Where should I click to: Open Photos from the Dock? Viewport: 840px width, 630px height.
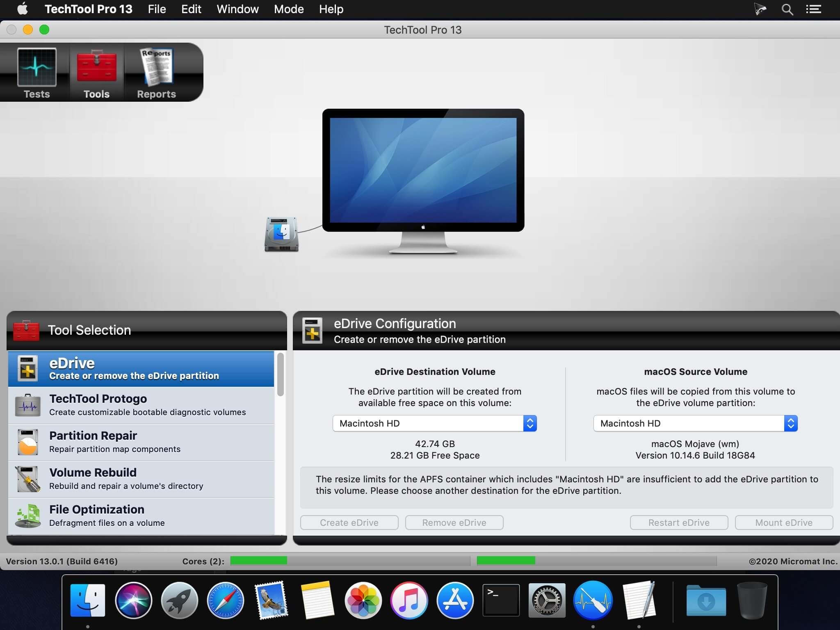[x=363, y=600]
